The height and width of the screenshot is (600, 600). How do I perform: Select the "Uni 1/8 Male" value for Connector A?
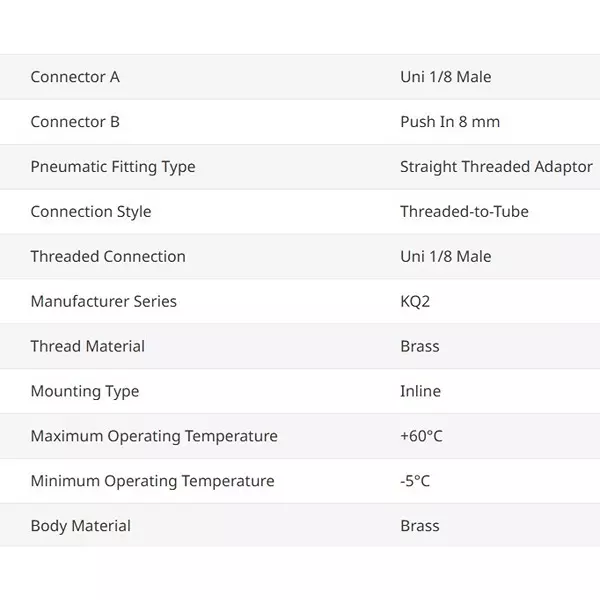pos(445,77)
